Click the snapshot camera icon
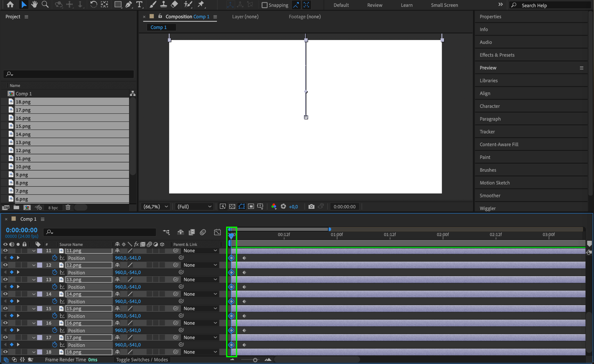Viewport: 594px width, 364px height. (x=311, y=207)
